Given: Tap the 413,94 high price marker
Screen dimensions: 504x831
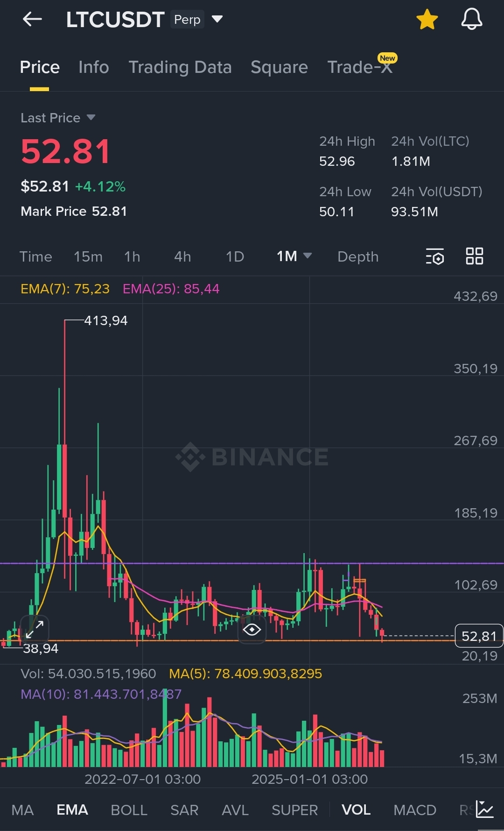Looking at the screenshot, I should point(106,320).
